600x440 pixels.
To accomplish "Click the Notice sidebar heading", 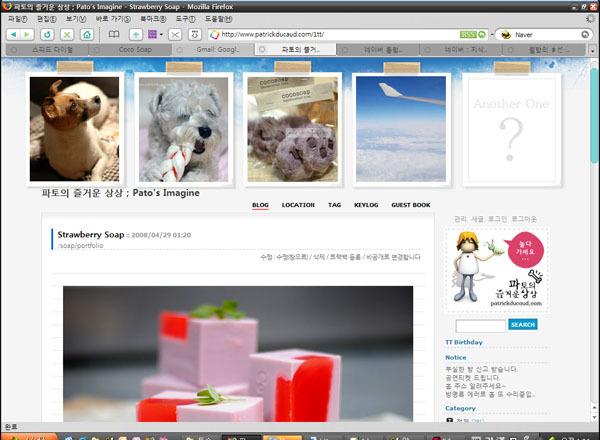I will (x=456, y=357).
